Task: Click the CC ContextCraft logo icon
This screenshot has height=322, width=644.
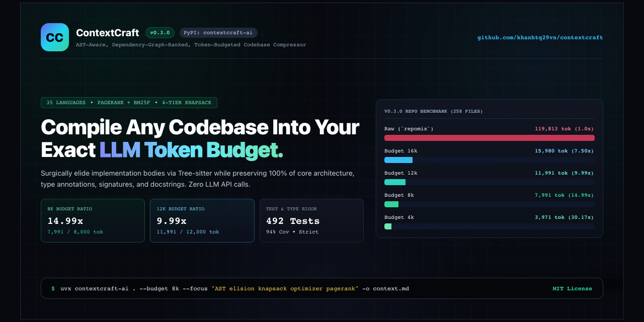Action: click(x=55, y=37)
